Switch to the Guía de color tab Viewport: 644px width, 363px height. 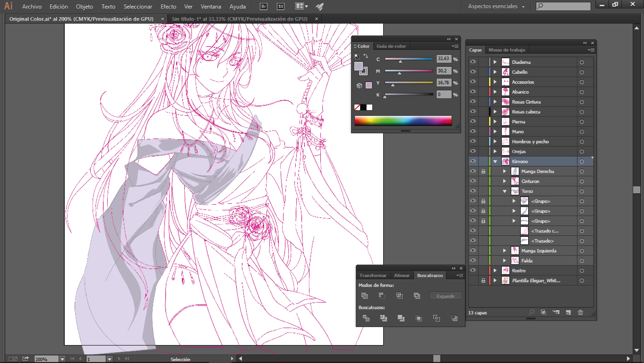(391, 46)
